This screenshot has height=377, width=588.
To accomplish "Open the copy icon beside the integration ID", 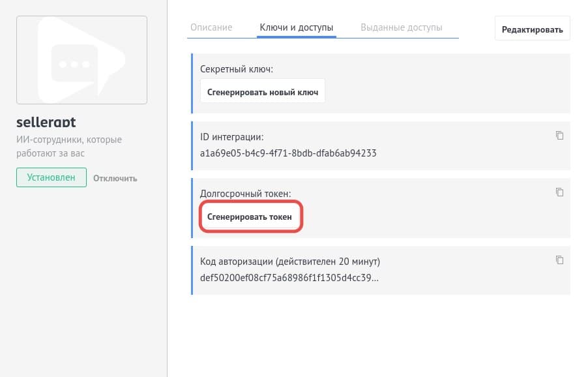I will tap(559, 136).
